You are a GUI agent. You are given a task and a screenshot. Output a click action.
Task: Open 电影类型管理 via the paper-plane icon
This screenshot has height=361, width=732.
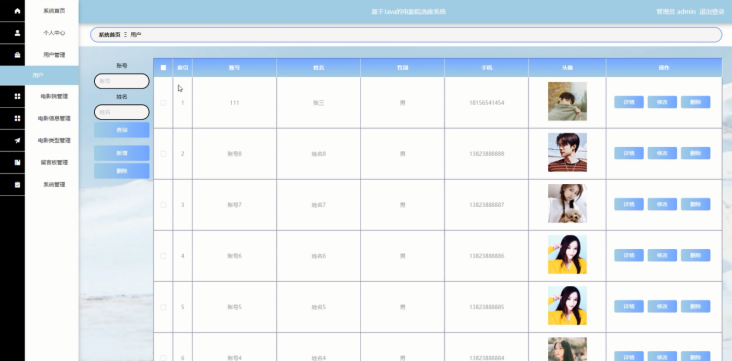(17, 140)
